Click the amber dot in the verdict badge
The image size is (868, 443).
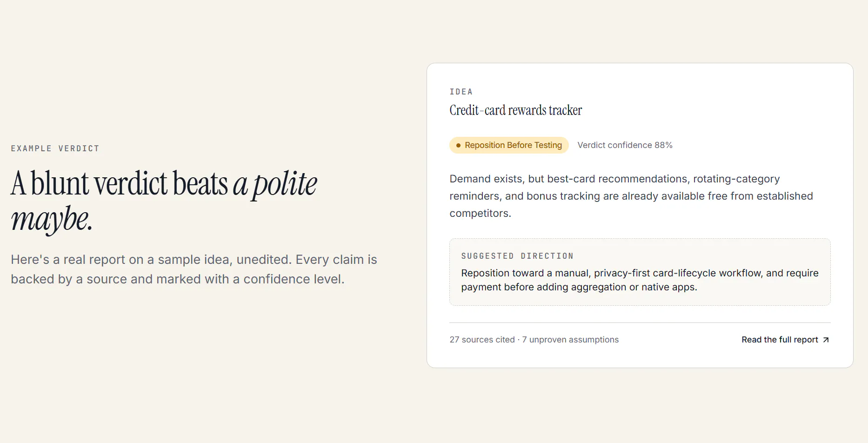pyautogui.click(x=458, y=146)
